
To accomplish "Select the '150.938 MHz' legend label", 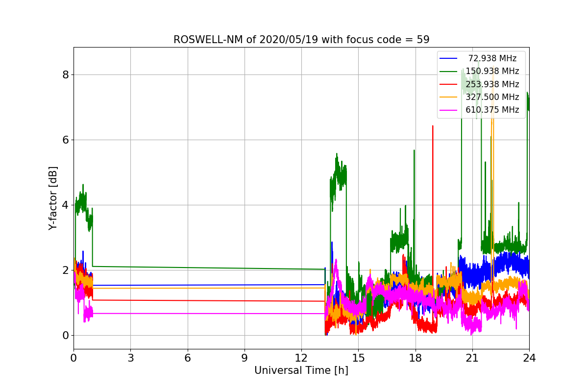I will [x=492, y=71].
